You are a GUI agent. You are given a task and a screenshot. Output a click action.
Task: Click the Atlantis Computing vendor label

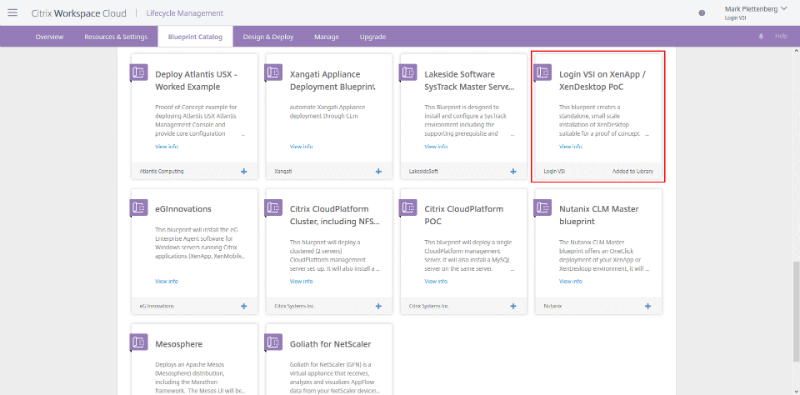[161, 171]
